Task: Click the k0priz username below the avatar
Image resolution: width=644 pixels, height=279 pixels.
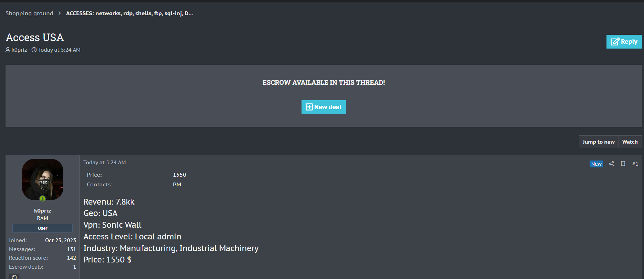Action: coord(42,211)
